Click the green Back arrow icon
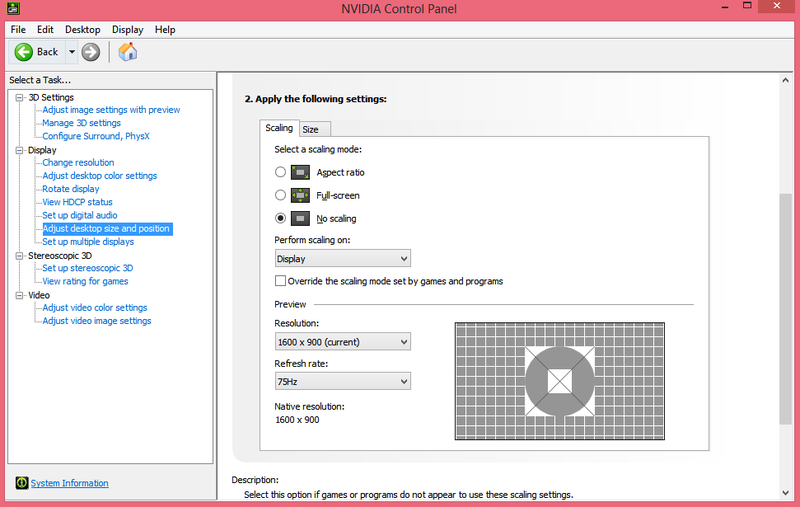This screenshot has height=507, width=800. [x=23, y=52]
